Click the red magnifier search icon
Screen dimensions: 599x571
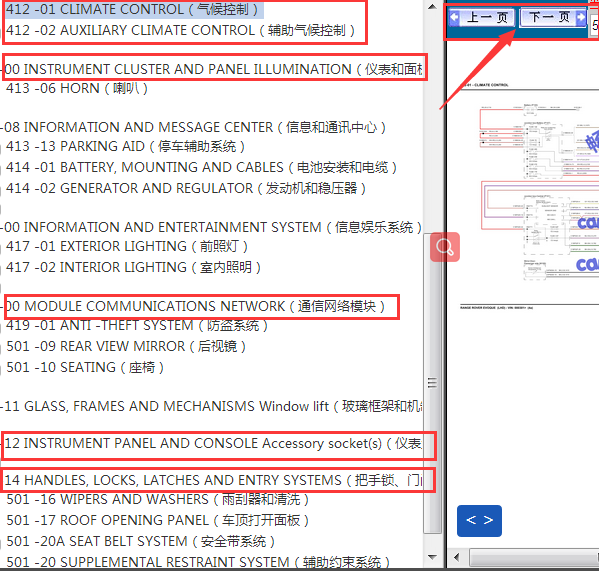coord(445,247)
